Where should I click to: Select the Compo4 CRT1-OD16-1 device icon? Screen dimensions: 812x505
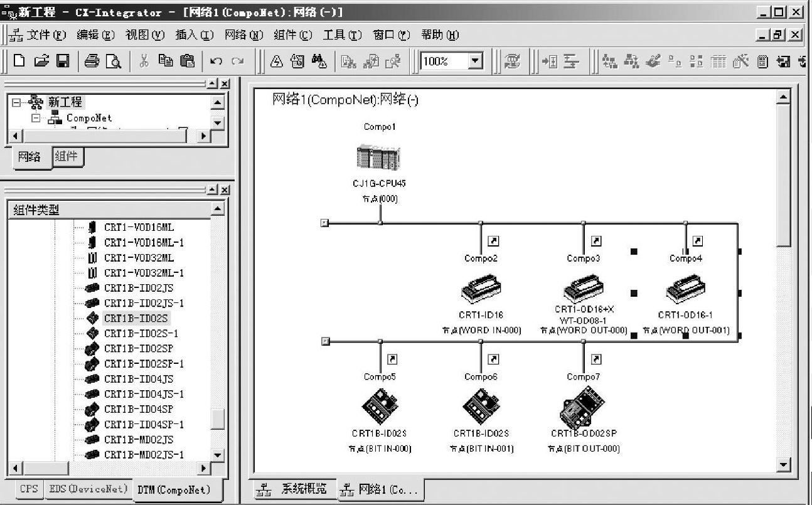pos(685,289)
